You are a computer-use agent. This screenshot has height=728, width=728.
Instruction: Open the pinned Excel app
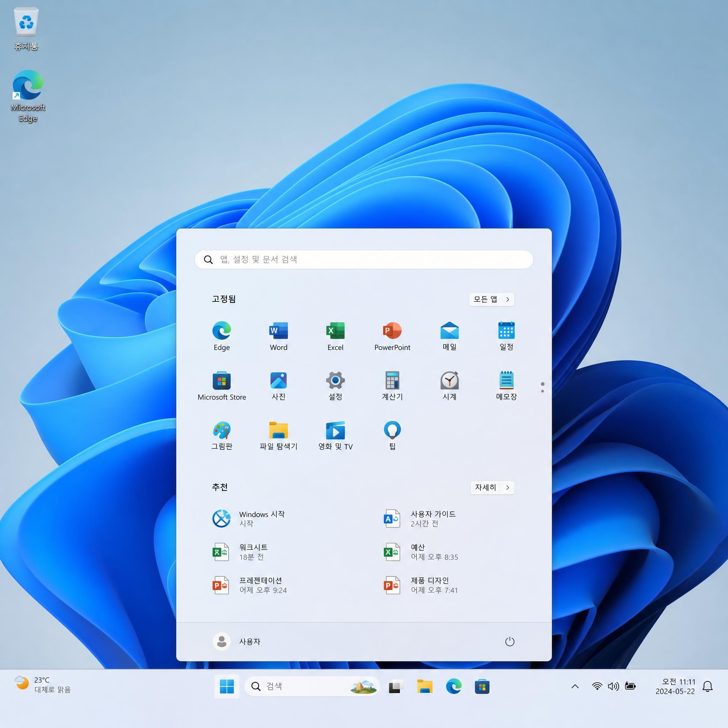335,336
